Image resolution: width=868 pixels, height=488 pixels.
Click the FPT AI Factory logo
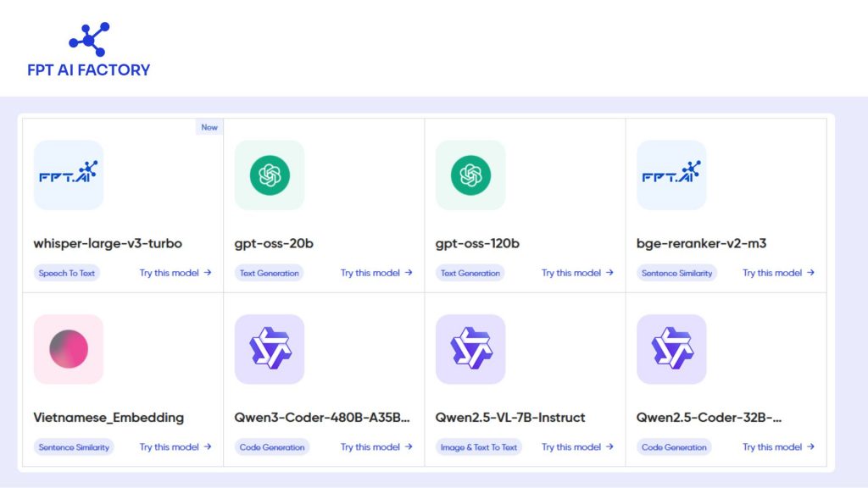pos(88,51)
